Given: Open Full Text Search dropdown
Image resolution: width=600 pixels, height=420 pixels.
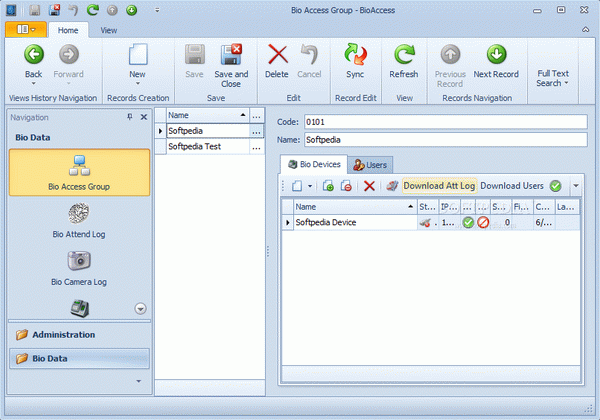Looking at the screenshot, I should (x=553, y=78).
